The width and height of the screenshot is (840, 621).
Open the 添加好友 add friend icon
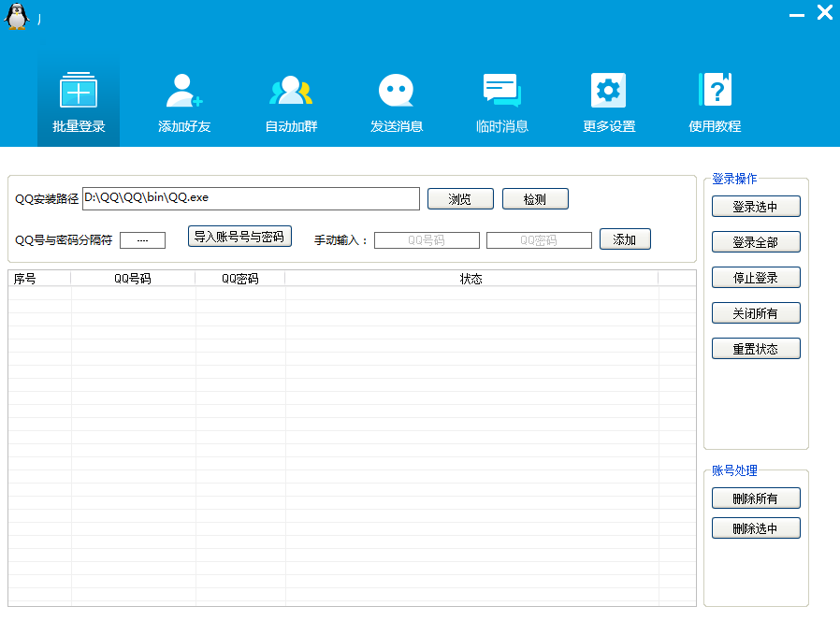coord(183,90)
